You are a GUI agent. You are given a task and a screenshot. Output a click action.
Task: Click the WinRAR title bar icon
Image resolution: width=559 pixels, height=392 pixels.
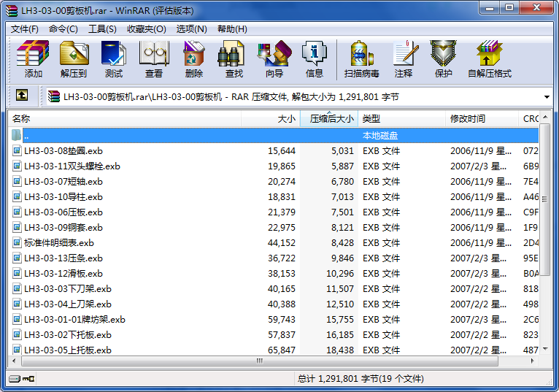(12, 10)
